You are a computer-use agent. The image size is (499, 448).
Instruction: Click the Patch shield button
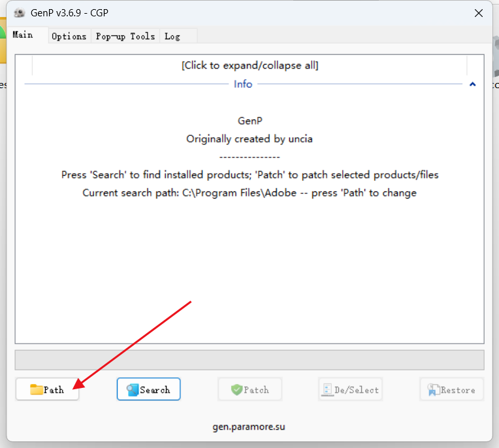point(249,389)
